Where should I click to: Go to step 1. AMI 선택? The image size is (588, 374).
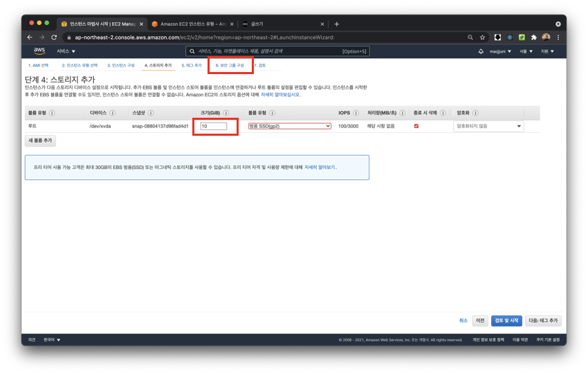[38, 65]
